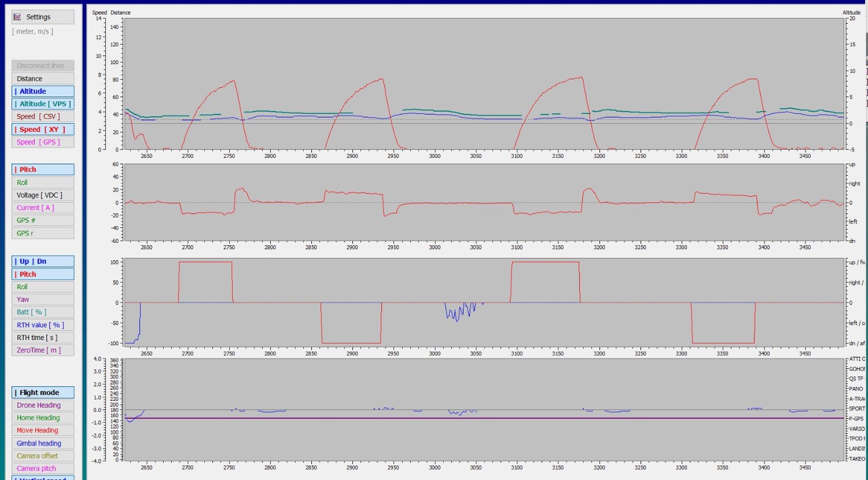868x480 pixels.
Task: Show the Yaw stick input line
Action: tap(43, 300)
